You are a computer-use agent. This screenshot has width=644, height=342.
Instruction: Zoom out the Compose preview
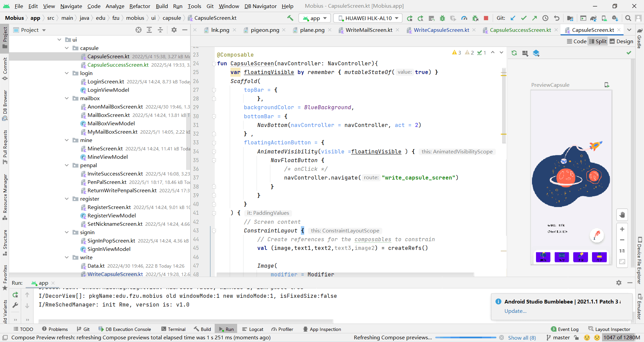tap(622, 240)
